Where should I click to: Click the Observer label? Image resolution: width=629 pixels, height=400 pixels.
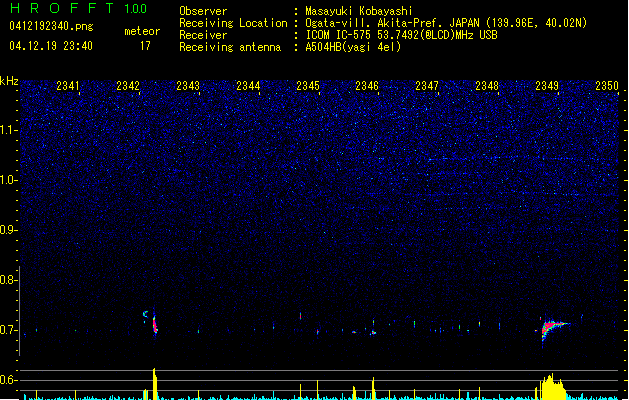coord(203,11)
